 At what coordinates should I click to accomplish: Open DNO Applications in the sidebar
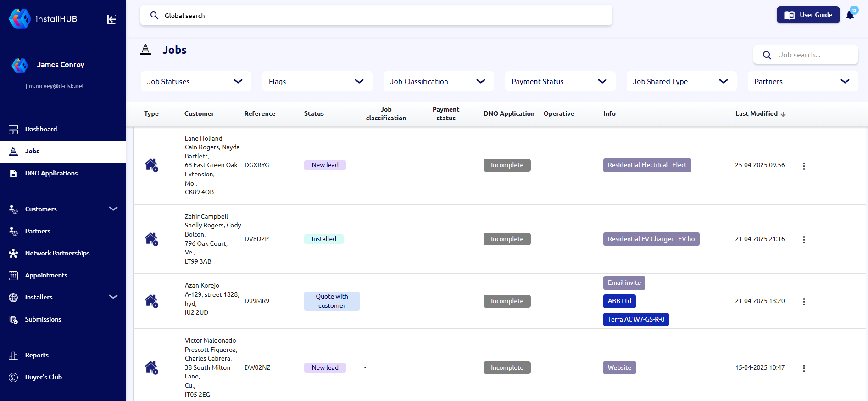[51, 173]
